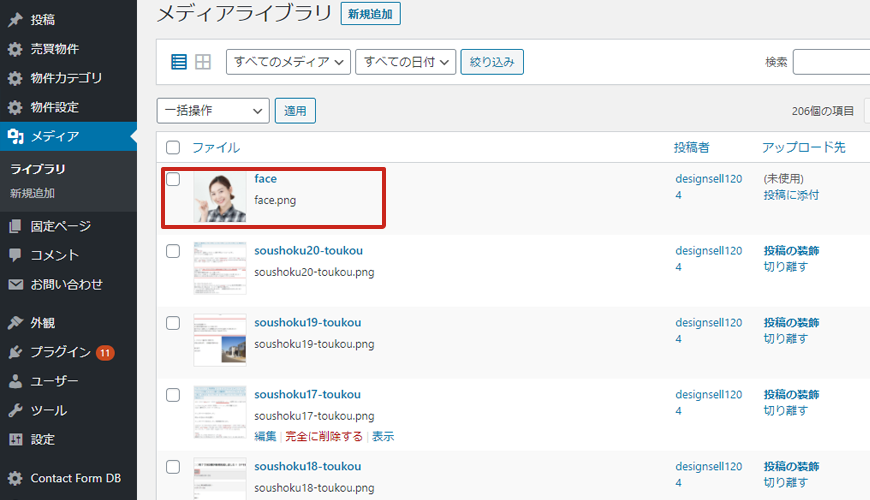Click 完全に削除する under soushoku17-toukou
The width and height of the screenshot is (870, 500).
pyautogui.click(x=324, y=436)
